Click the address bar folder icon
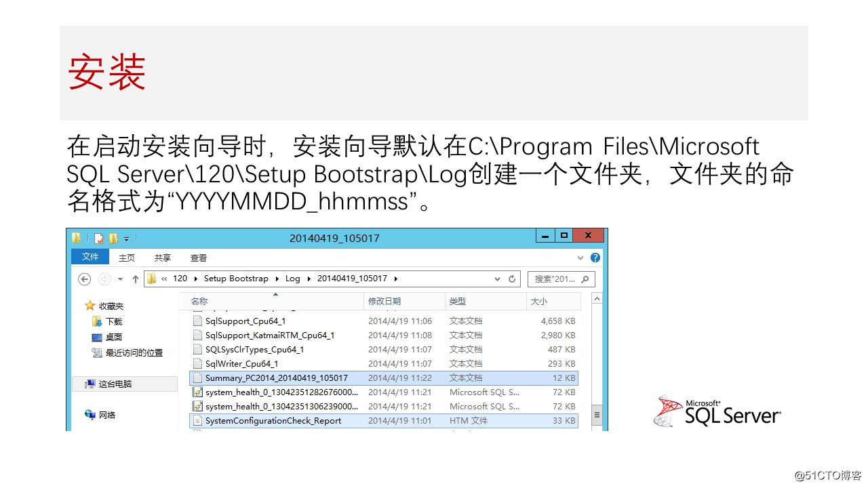Screen dimensions: 868x488 (x=152, y=279)
